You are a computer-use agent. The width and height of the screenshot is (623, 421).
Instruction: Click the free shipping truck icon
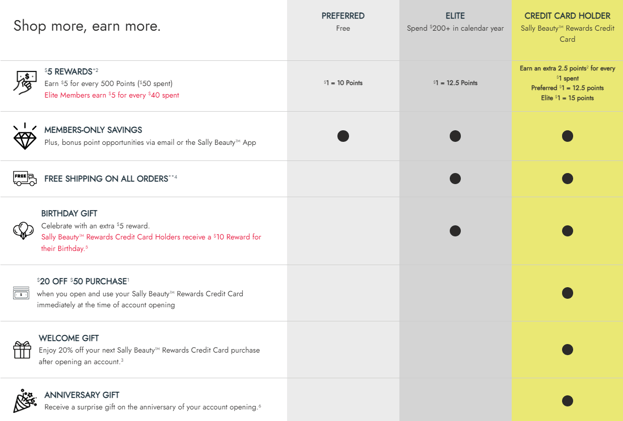click(x=25, y=178)
